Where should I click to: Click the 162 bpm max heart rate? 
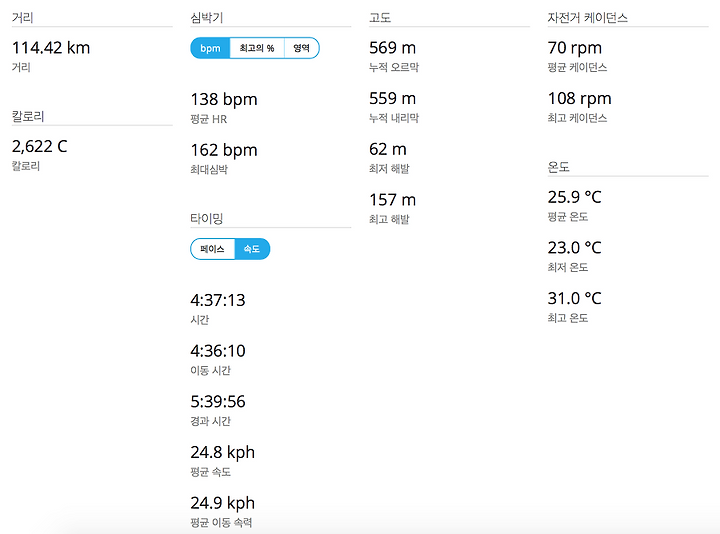click(x=224, y=150)
